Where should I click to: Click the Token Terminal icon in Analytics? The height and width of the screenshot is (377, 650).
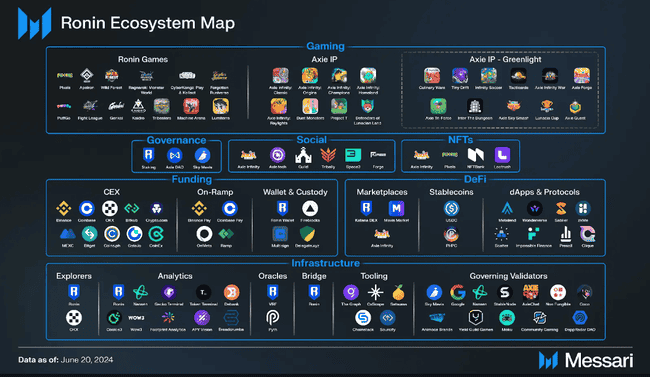(203, 292)
